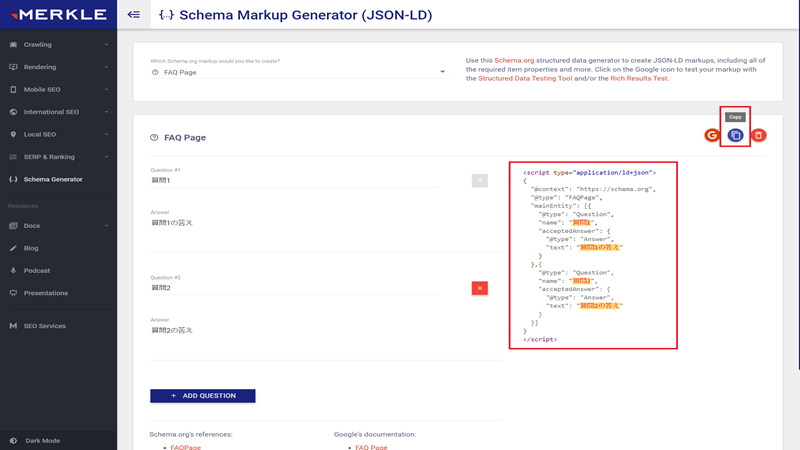Remove Question #2 with red X
The image size is (800, 450).
pos(480,288)
